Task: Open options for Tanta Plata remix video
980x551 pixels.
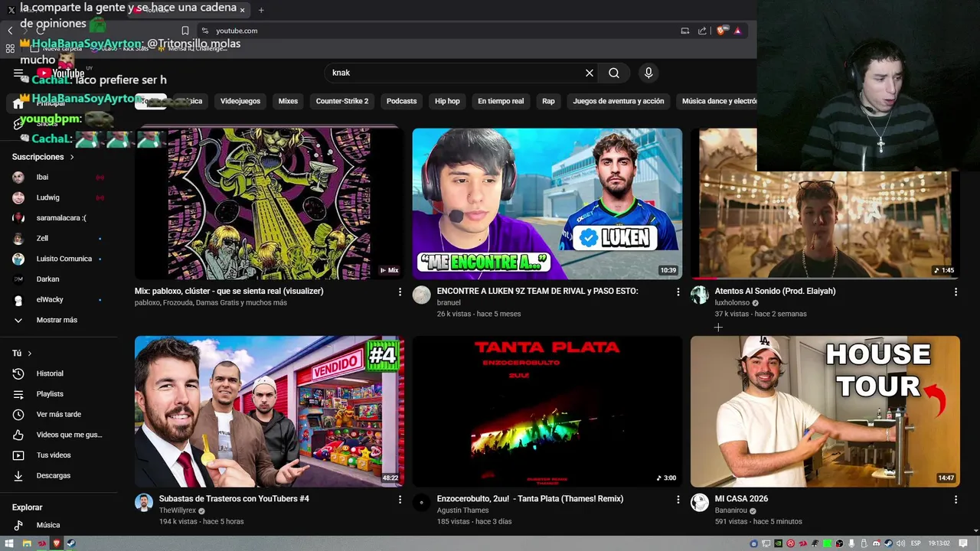Action: tap(678, 499)
